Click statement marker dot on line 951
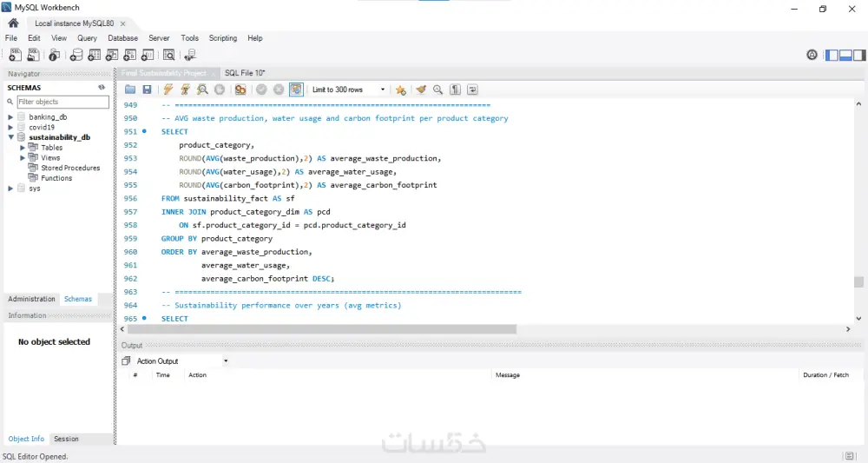 [144, 131]
